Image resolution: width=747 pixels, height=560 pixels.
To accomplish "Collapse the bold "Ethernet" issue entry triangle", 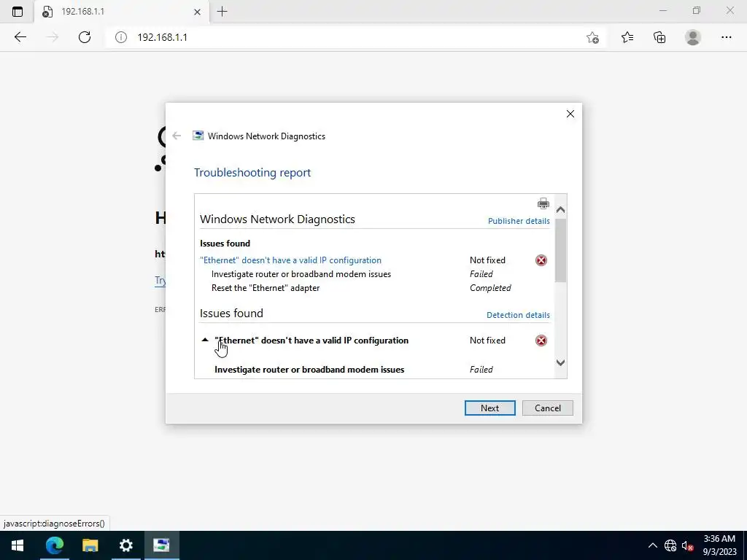I will (205, 340).
